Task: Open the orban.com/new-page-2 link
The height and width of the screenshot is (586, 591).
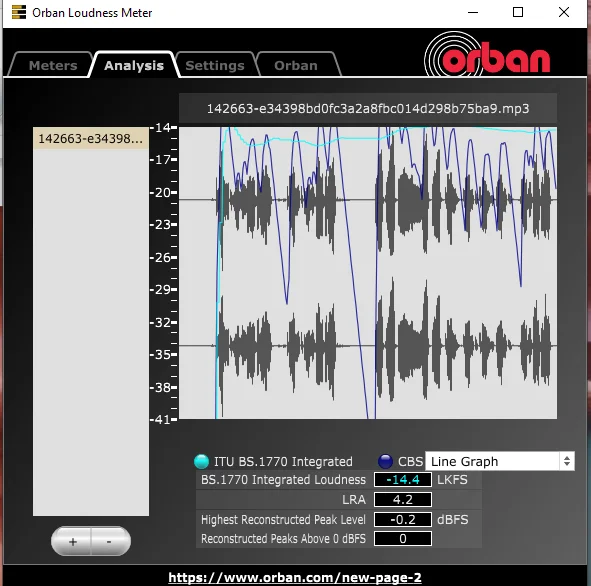Action: pos(295,577)
